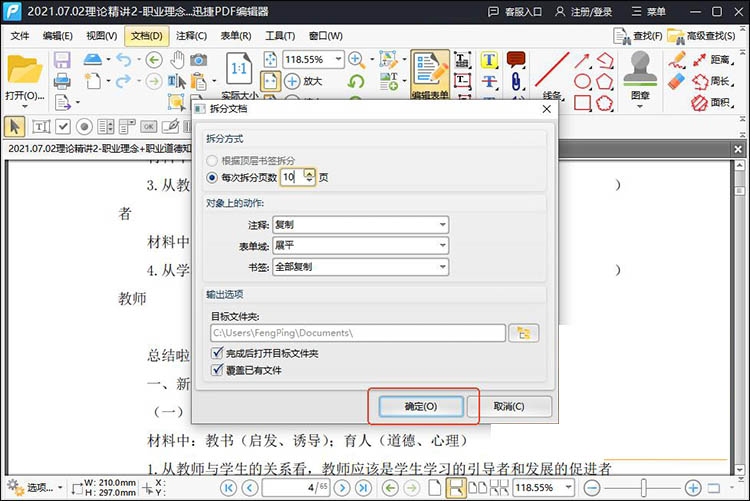Adjust the zoom slider handle
This screenshot has height=501, width=750.
644,488
